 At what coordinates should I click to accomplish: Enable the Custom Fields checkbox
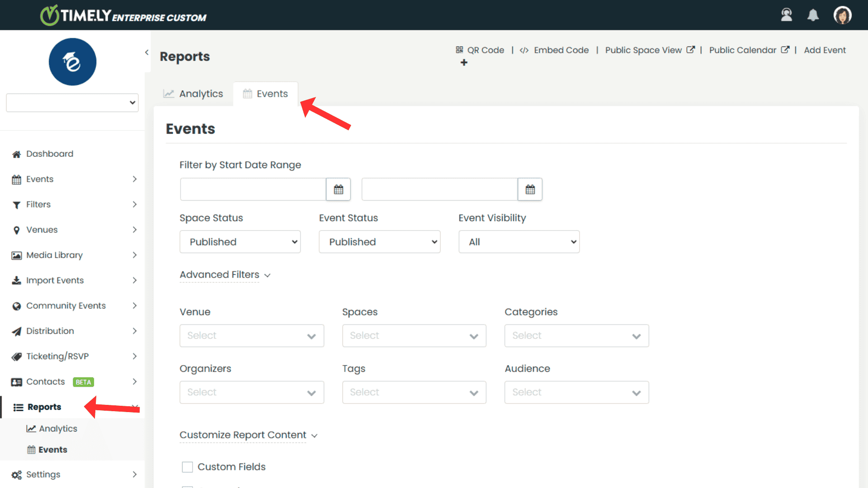pos(187,467)
